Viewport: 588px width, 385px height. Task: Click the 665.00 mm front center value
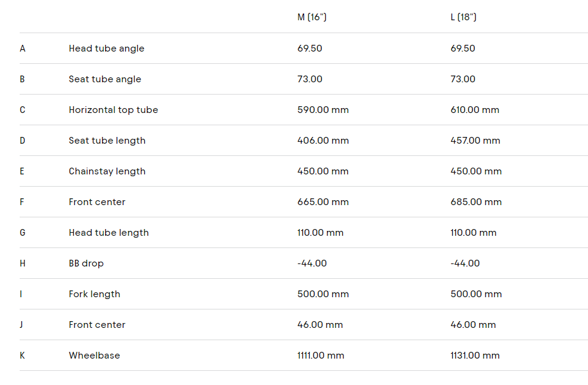(x=323, y=202)
